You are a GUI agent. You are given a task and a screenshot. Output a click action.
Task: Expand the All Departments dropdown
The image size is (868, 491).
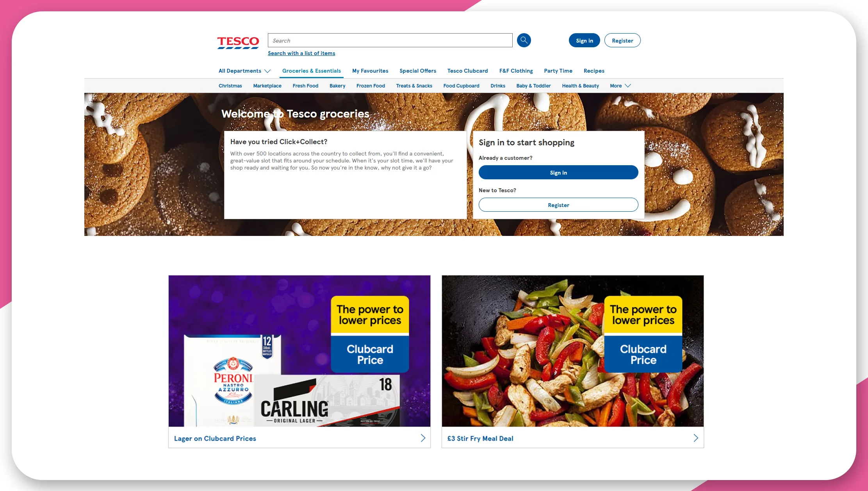click(244, 70)
